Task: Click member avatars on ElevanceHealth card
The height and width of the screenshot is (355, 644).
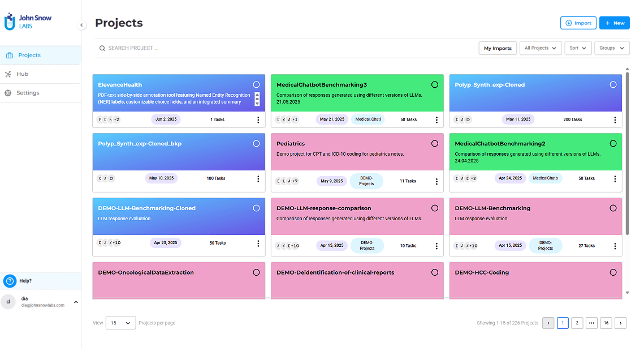Action: (109, 119)
